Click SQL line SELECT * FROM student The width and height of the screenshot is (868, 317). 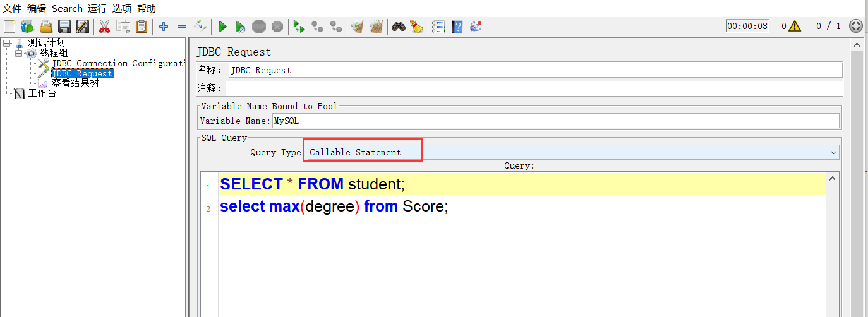(x=312, y=184)
